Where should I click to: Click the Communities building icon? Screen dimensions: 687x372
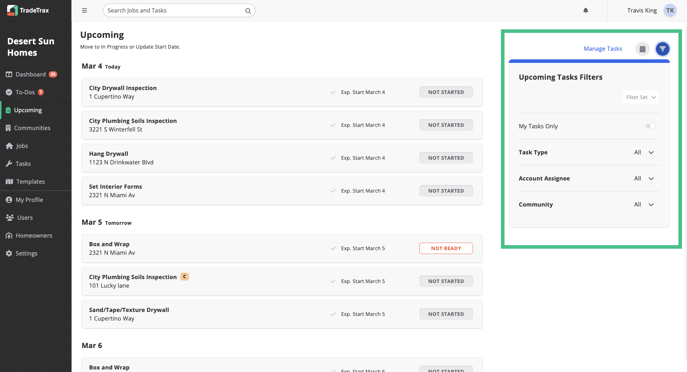[8, 128]
